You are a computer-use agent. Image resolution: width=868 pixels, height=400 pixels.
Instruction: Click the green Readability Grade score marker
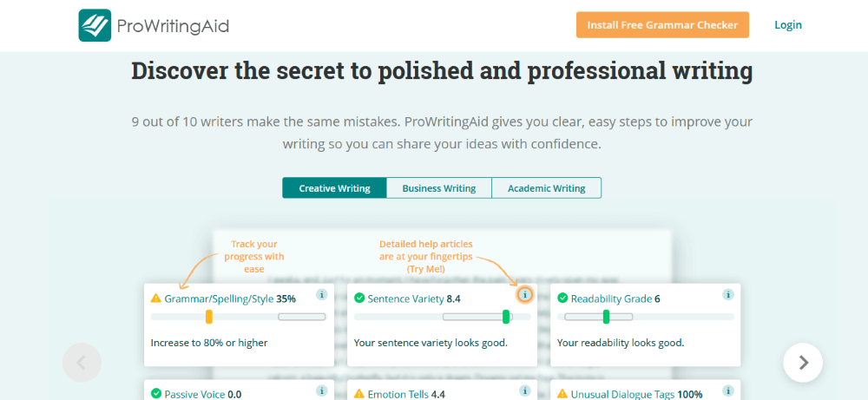click(606, 317)
